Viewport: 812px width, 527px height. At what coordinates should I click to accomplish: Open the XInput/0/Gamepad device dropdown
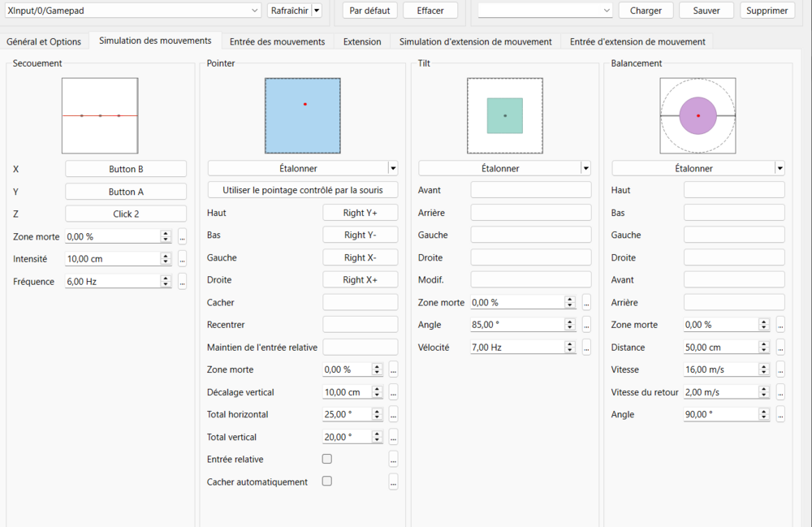(x=132, y=11)
